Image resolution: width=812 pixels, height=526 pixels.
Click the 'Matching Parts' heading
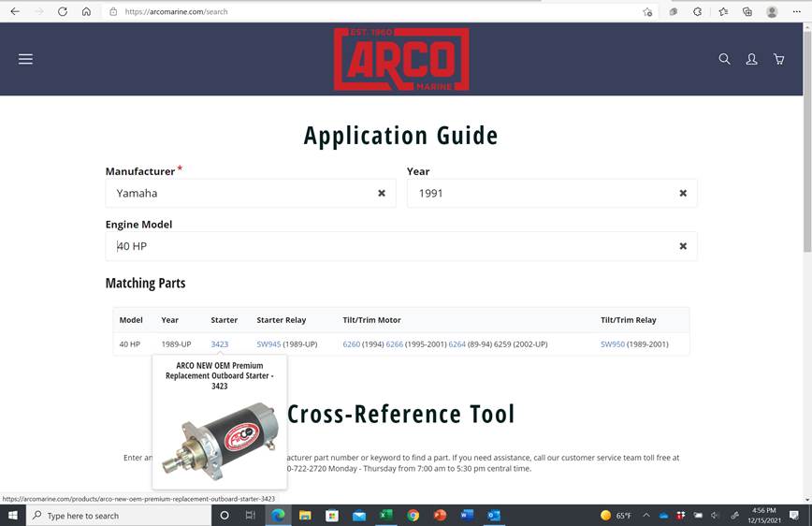click(146, 283)
